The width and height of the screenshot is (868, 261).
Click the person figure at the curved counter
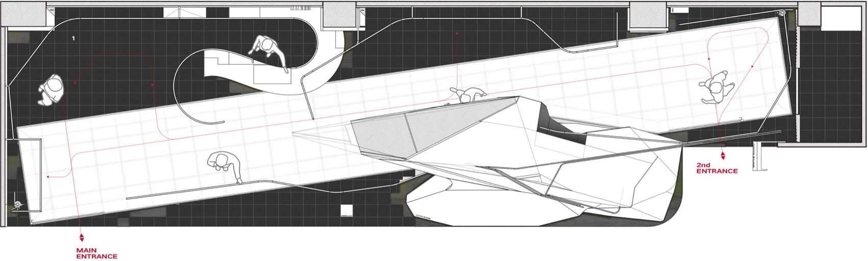pos(270,51)
